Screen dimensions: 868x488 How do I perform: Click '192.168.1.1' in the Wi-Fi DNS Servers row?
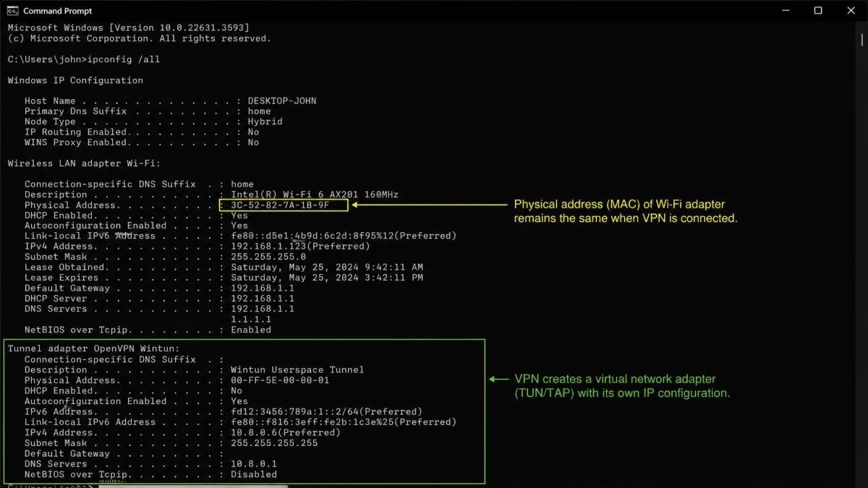[263, 309]
